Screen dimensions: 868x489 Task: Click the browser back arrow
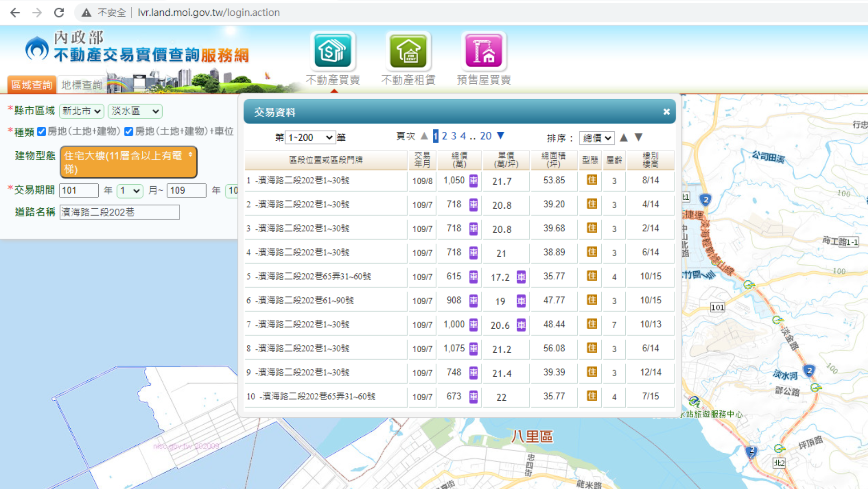(x=15, y=12)
